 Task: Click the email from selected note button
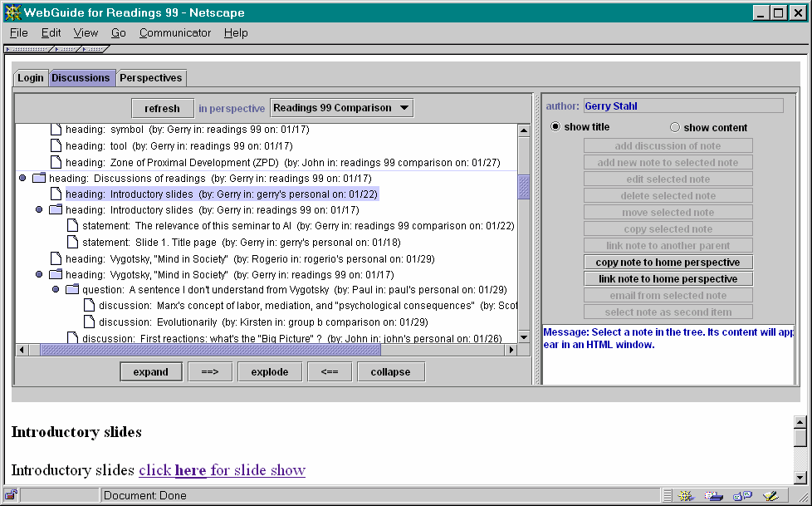tap(668, 296)
